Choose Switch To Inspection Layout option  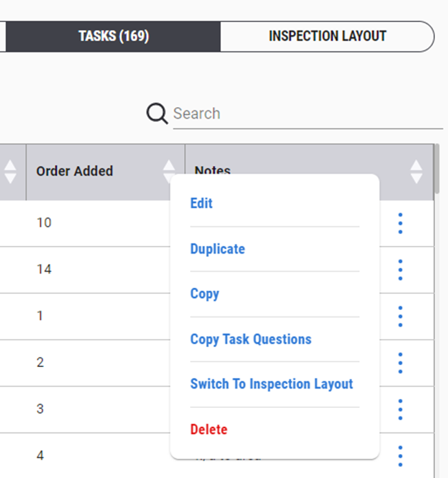click(x=272, y=384)
